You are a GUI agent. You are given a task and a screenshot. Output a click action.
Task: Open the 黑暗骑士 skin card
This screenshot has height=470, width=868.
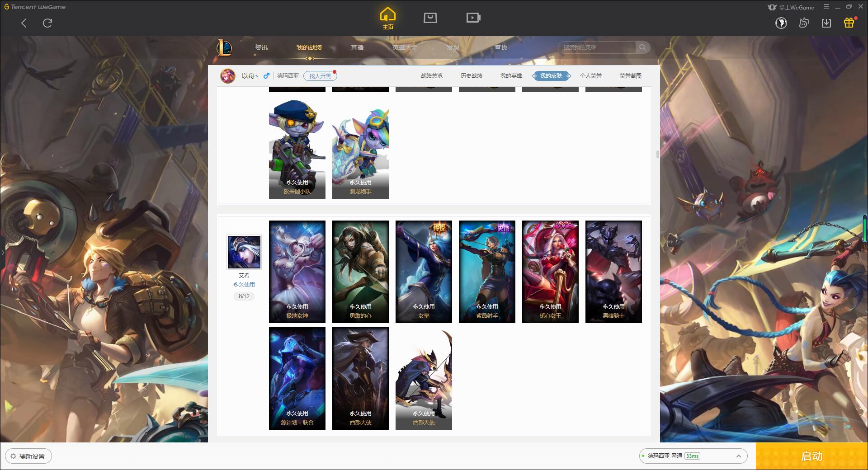tap(613, 272)
